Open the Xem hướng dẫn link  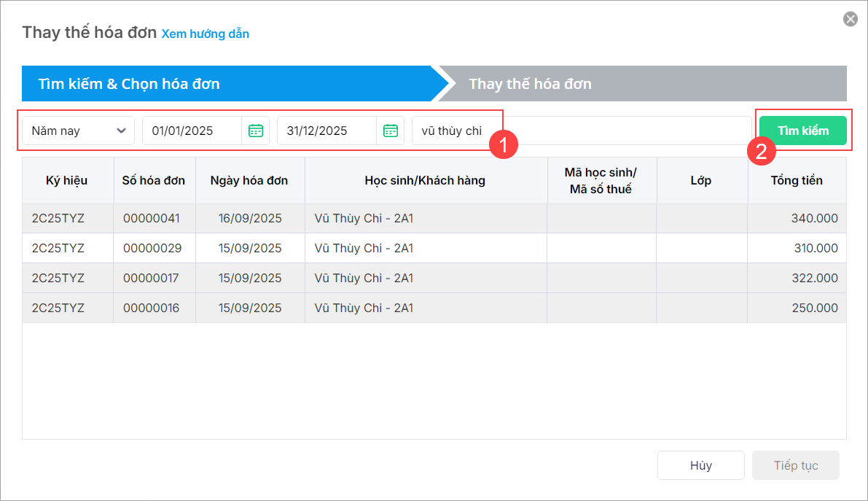(205, 34)
